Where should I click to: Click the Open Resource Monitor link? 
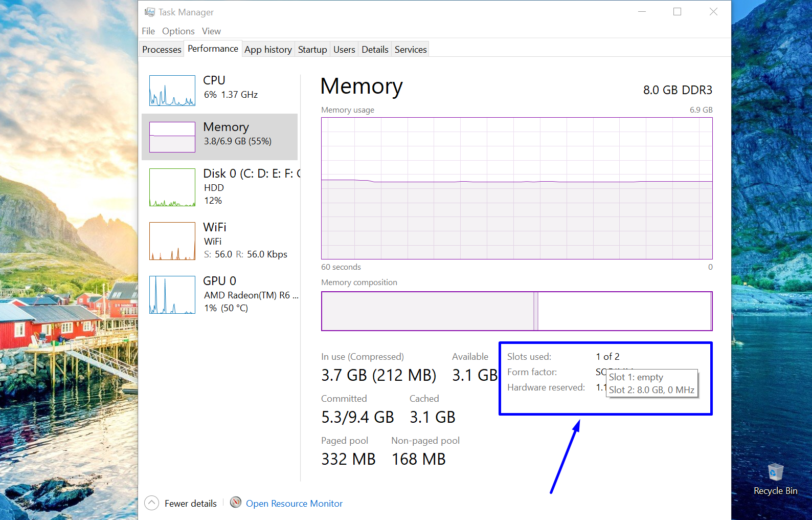(294, 504)
